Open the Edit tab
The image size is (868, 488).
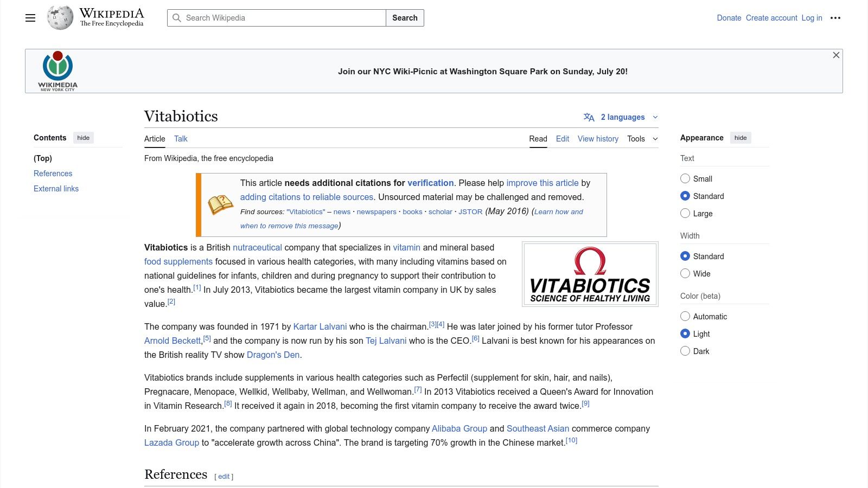[x=563, y=139]
